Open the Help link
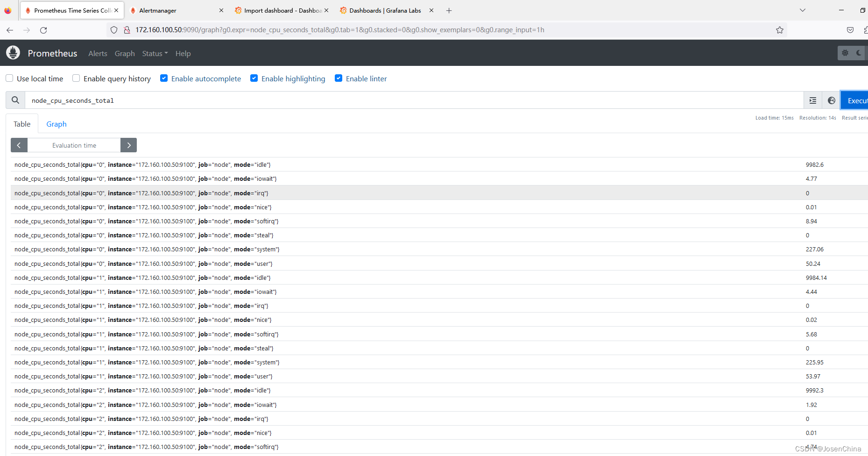 (183, 54)
